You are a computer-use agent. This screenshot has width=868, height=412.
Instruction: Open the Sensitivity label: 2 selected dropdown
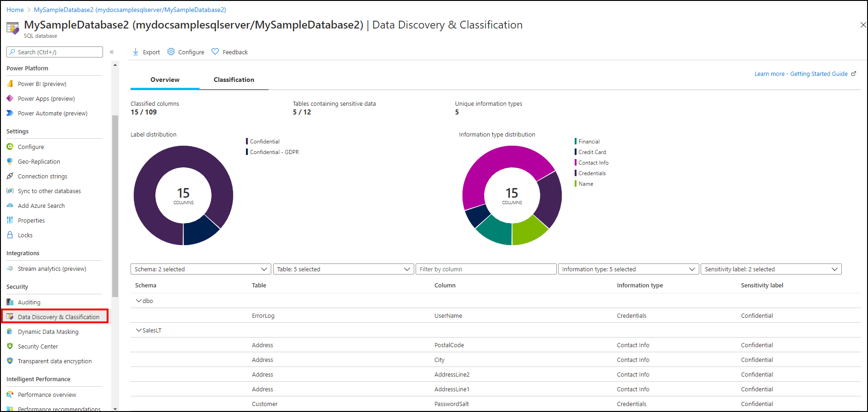[771, 269]
